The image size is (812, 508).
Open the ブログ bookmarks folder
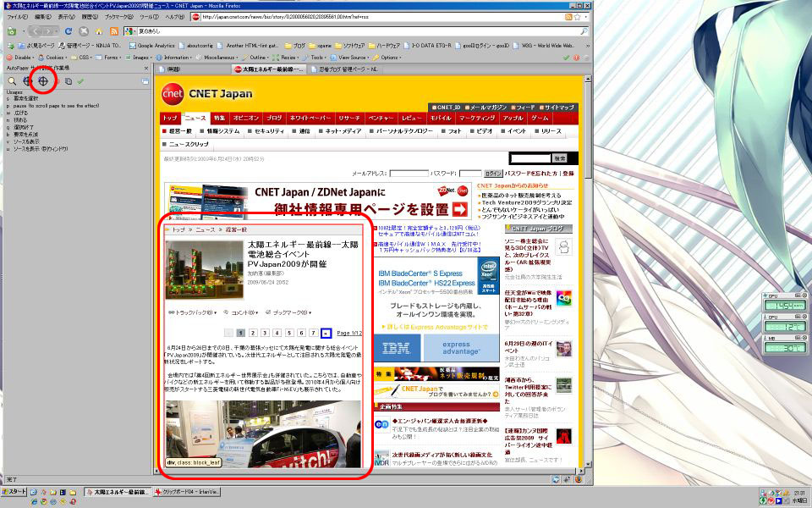point(295,46)
